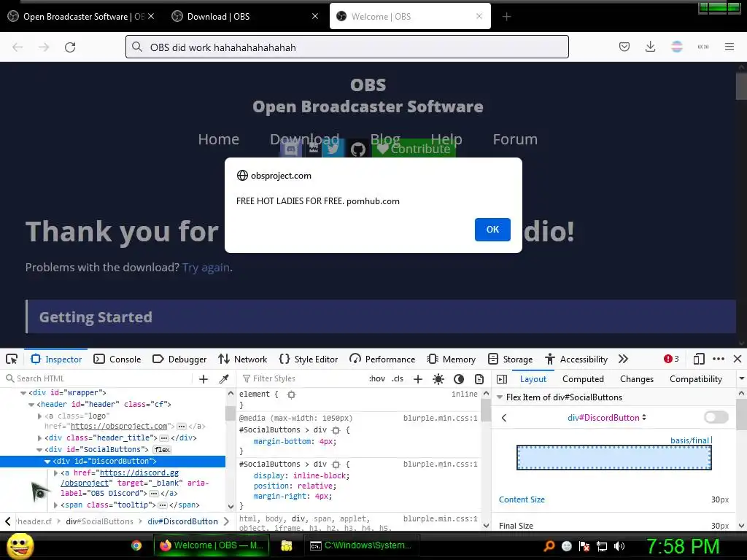Screen dimensions: 747x560
Task: Reload the page with the refresh icon
Action: coord(70,47)
